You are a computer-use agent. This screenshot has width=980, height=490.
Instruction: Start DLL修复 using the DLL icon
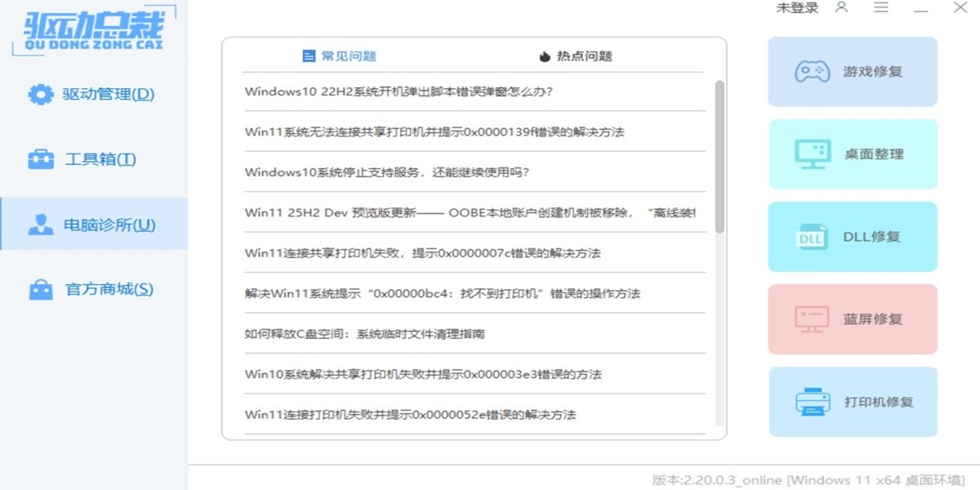pyautogui.click(x=811, y=236)
